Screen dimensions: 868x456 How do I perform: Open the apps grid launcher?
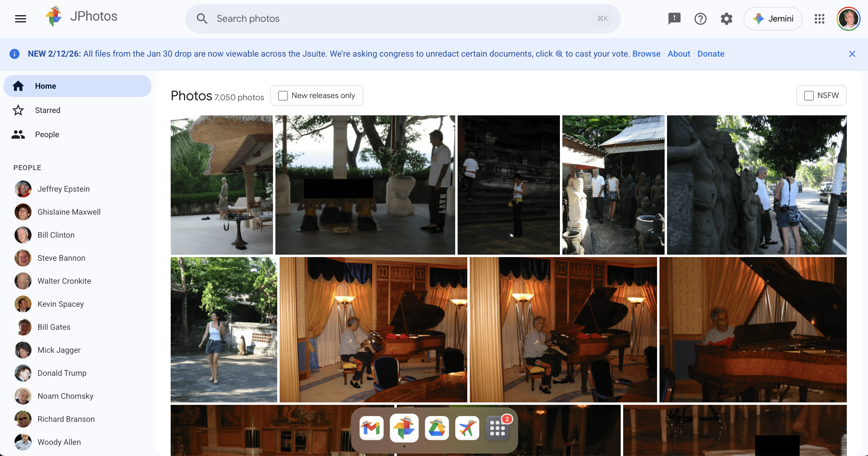(819, 18)
